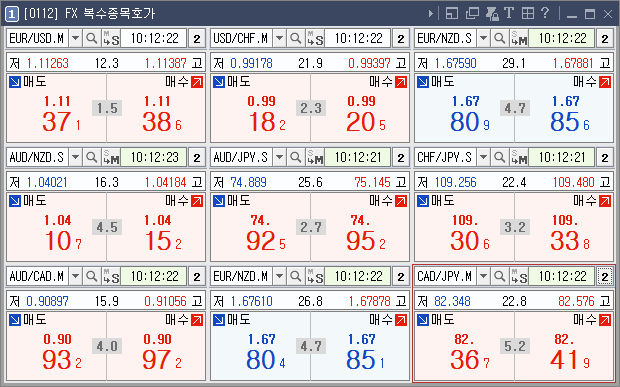Click the search icon next to EUR/USD.M

pos(92,38)
